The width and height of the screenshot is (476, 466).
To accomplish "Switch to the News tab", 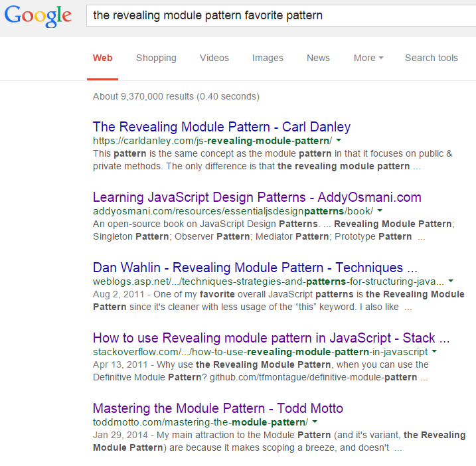I will pyautogui.click(x=318, y=58).
